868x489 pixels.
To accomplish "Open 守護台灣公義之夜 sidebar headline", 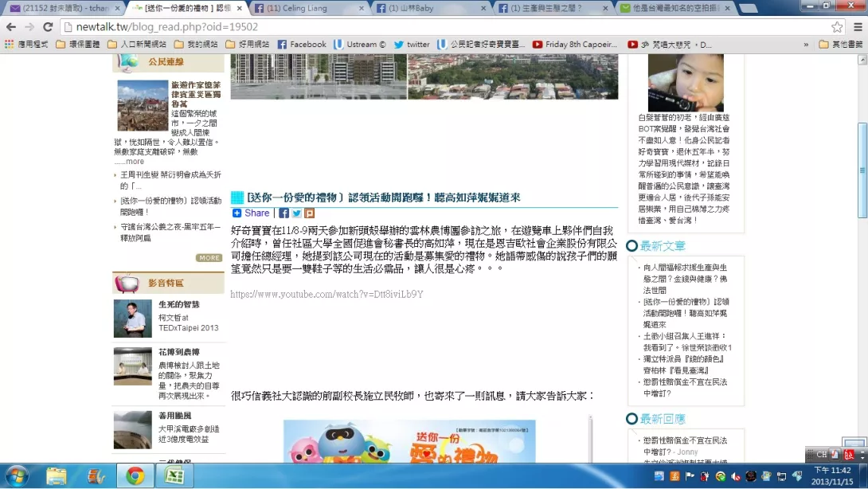I will tap(170, 232).
